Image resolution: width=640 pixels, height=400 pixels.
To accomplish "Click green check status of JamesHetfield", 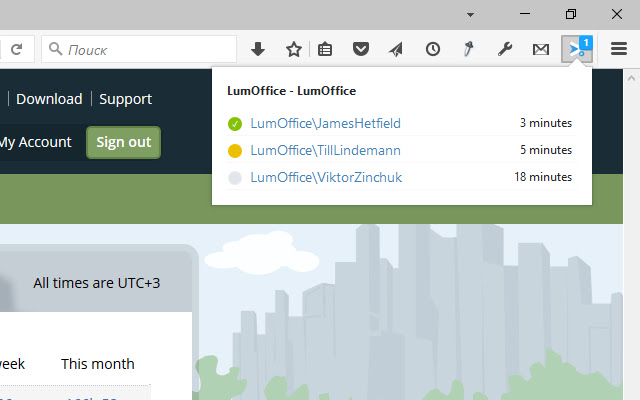I will point(235,124).
